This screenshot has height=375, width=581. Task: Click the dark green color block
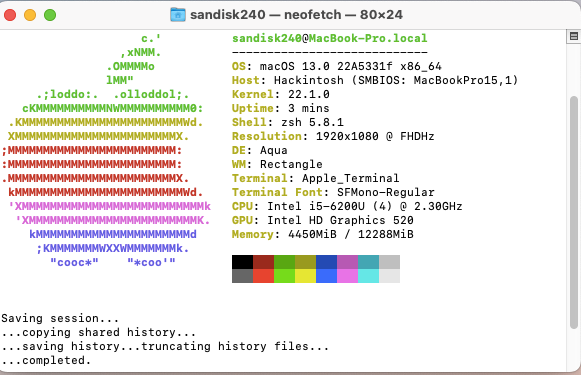[x=285, y=262]
